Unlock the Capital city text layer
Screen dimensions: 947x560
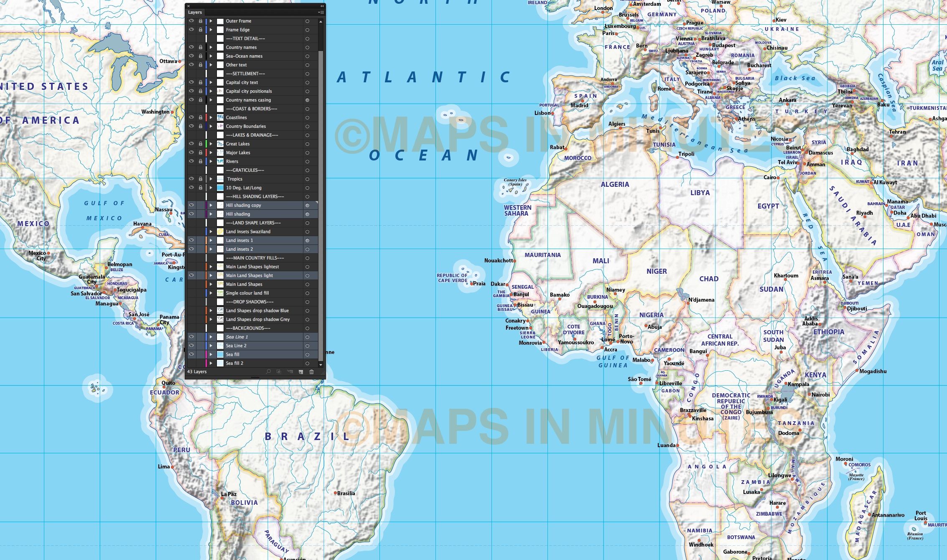coord(200,82)
